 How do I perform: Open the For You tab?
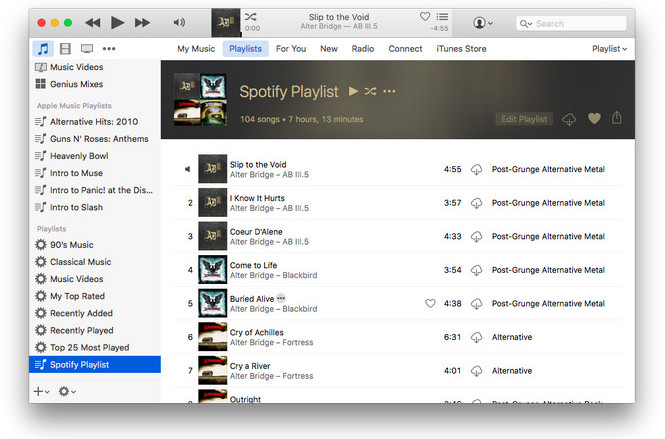click(x=291, y=49)
